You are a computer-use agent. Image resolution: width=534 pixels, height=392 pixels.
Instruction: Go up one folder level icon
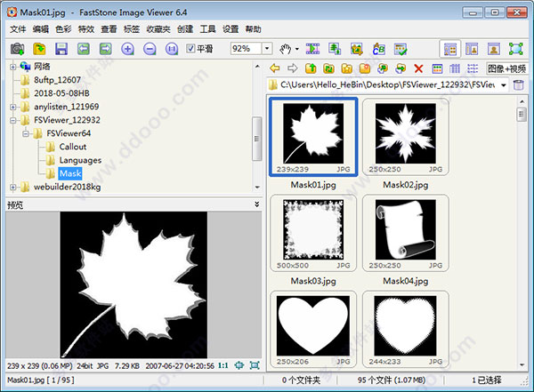(311, 68)
